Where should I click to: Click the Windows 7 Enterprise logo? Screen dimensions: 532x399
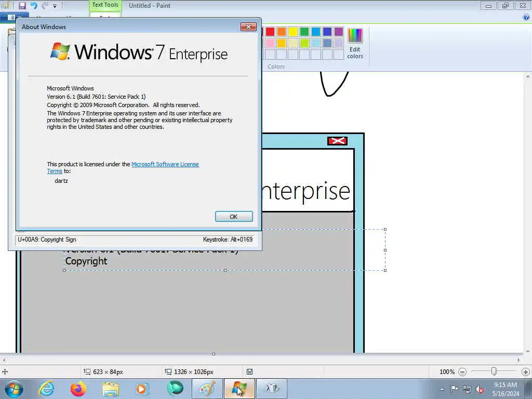pos(139,52)
